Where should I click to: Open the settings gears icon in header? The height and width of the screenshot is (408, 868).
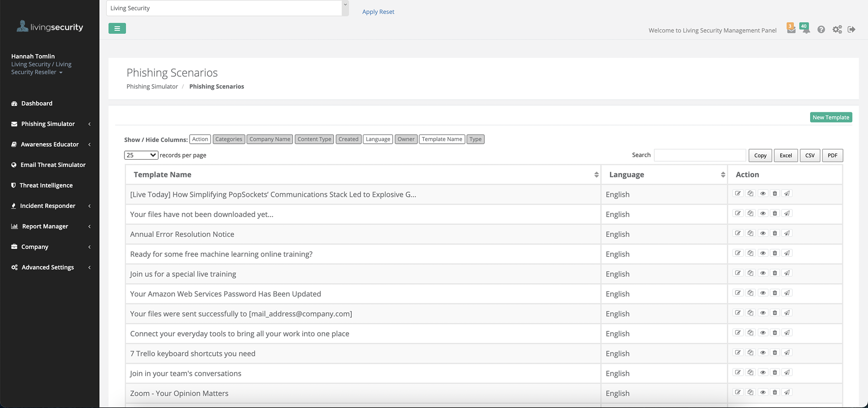(x=837, y=29)
